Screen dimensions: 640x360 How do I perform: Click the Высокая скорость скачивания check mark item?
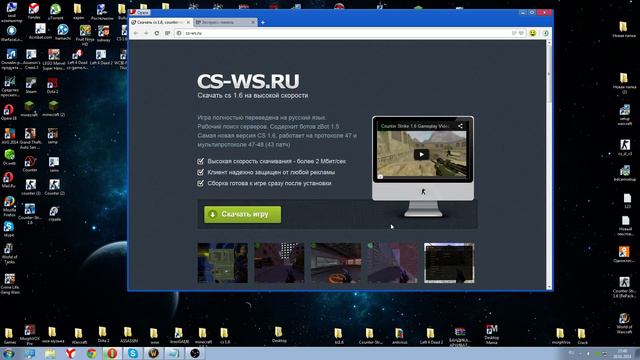coord(271,161)
